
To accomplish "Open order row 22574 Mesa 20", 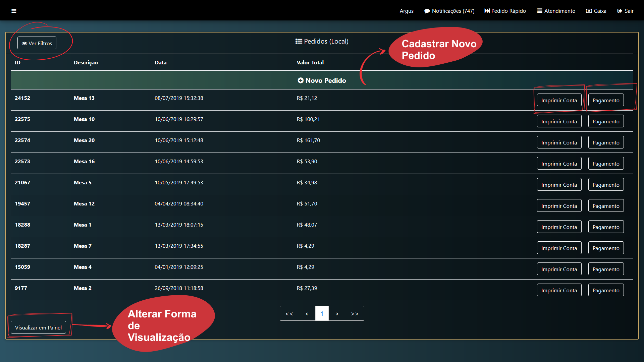I will pyautogui.click(x=84, y=140).
